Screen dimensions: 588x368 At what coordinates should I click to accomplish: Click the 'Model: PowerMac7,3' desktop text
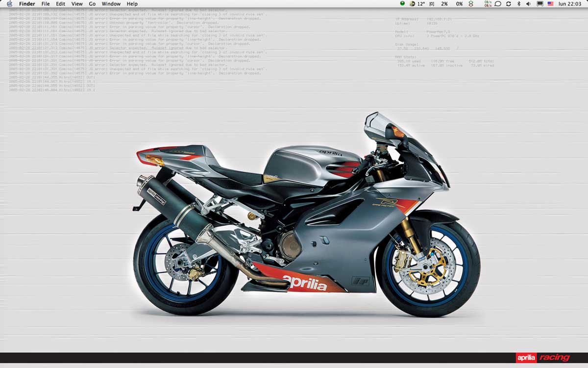coord(422,31)
